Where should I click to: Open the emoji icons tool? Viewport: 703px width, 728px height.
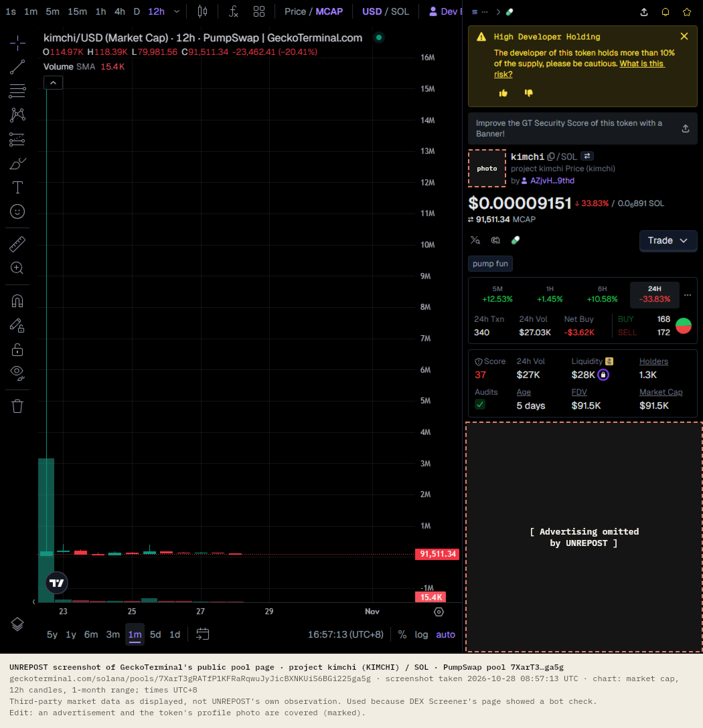point(17,211)
